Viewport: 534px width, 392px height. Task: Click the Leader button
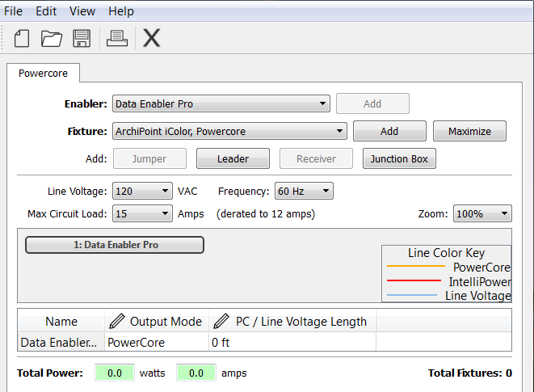[233, 159]
